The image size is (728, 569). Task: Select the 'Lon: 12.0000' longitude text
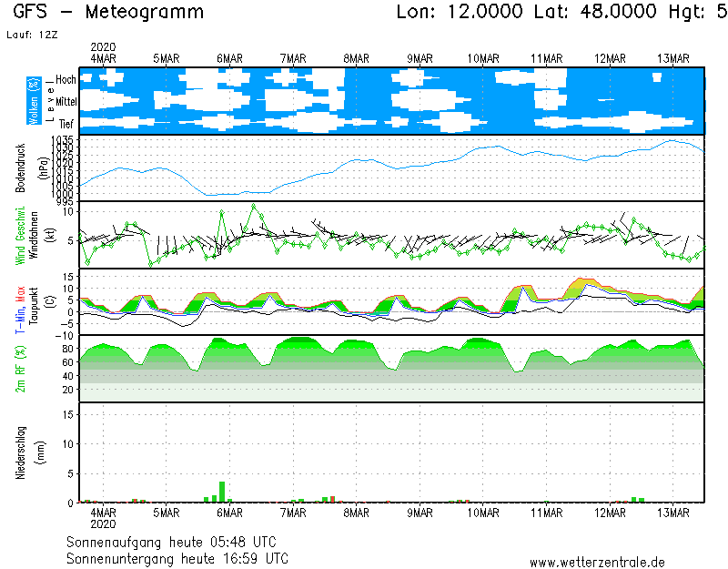coord(460,12)
